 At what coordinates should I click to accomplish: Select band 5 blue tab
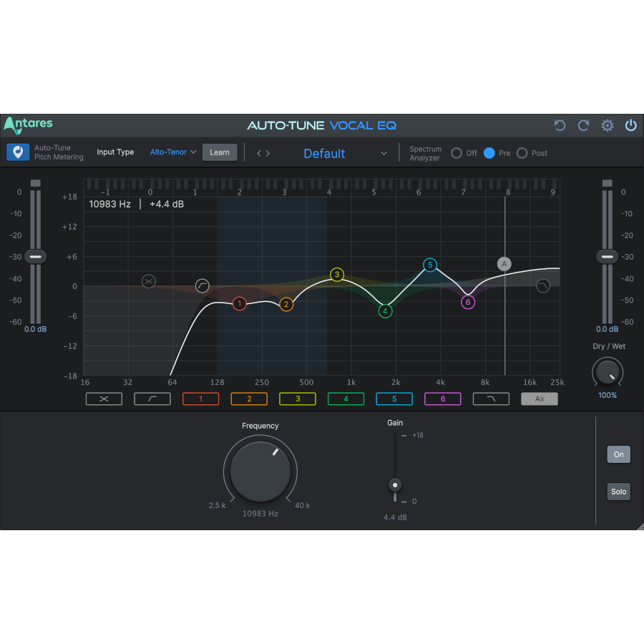pyautogui.click(x=394, y=399)
